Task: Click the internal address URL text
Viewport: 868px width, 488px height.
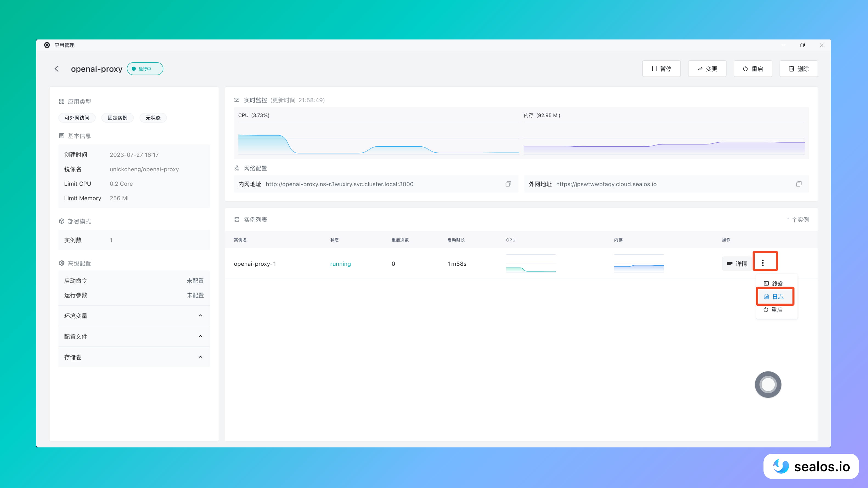Action: point(339,184)
